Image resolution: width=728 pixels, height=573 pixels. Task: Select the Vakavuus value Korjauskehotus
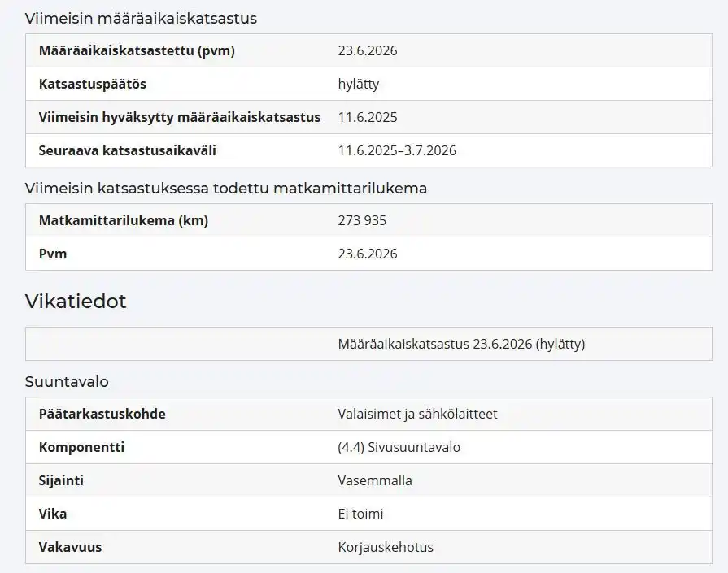click(x=386, y=548)
